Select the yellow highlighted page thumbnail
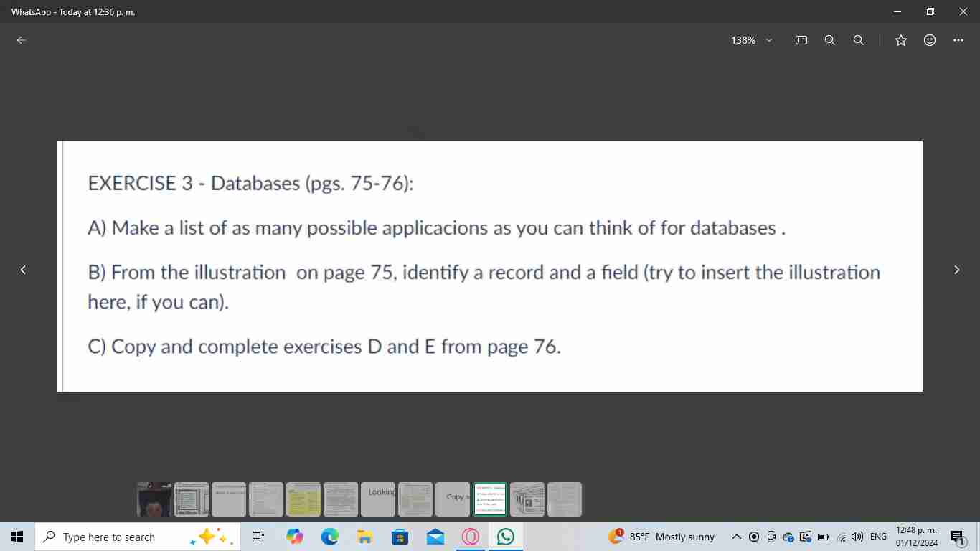The image size is (980, 551). pos(303,499)
